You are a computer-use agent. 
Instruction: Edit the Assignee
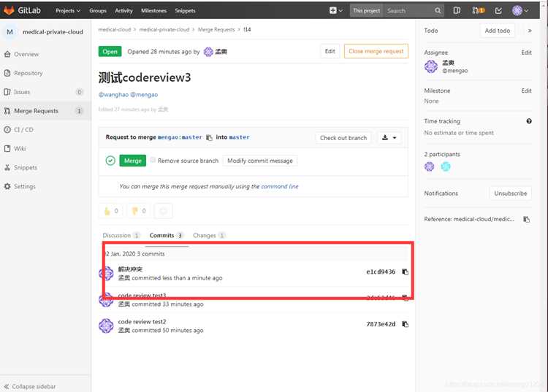pyautogui.click(x=526, y=53)
